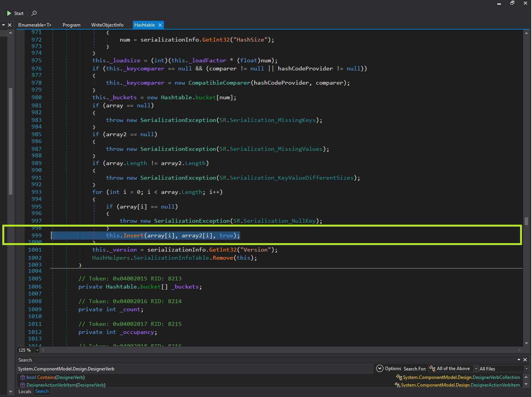The height and width of the screenshot is (397, 532).
Task: Click Remove method call on line 1002
Action: click(x=223, y=258)
